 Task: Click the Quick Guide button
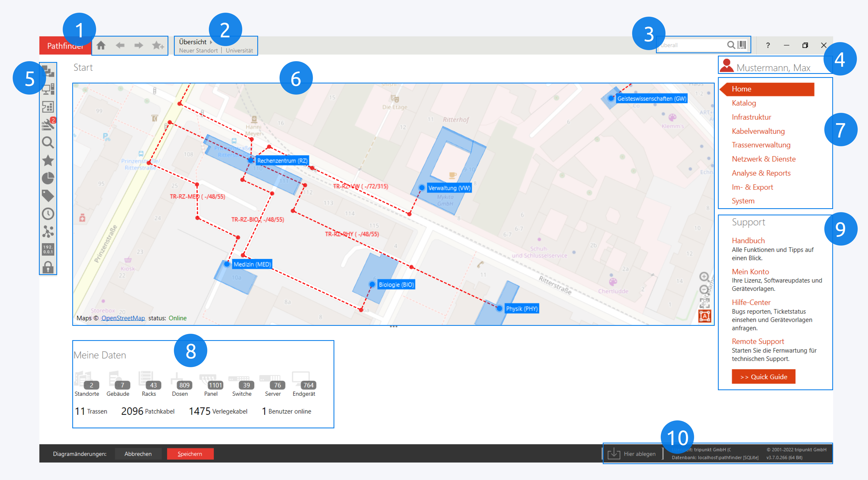763,376
